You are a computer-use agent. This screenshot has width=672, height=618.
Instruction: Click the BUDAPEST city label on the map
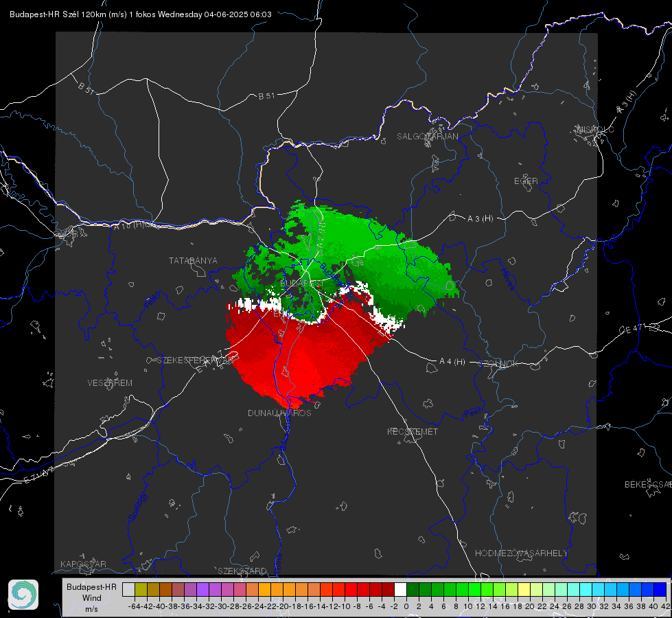tap(301, 284)
